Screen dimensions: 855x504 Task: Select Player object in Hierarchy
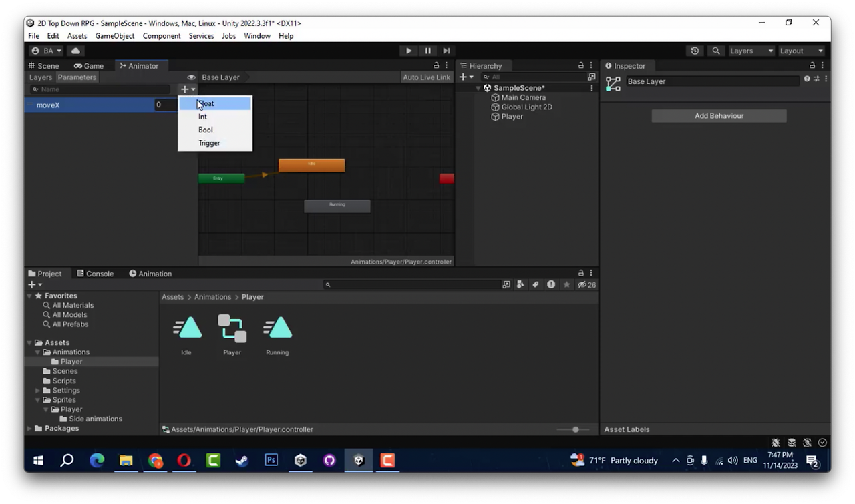512,117
